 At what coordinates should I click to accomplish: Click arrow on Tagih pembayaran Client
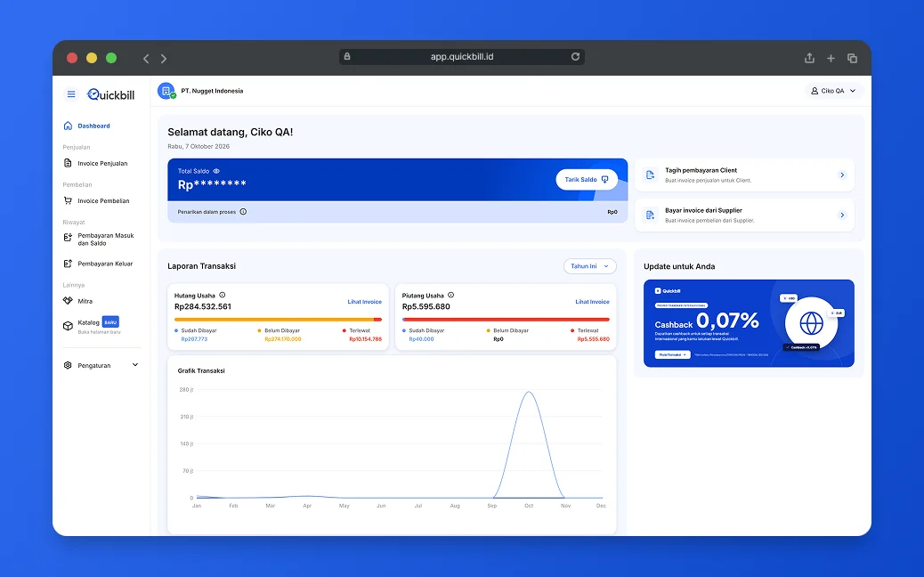tap(842, 175)
